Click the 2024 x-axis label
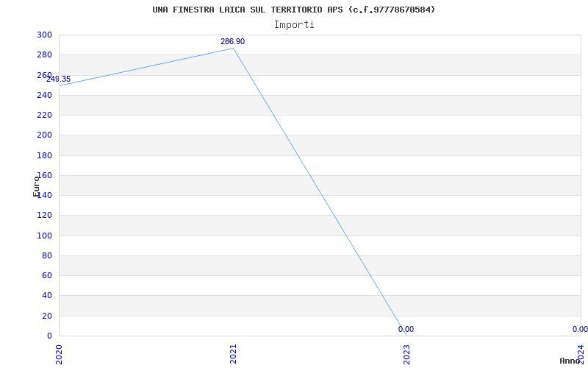 581,355
